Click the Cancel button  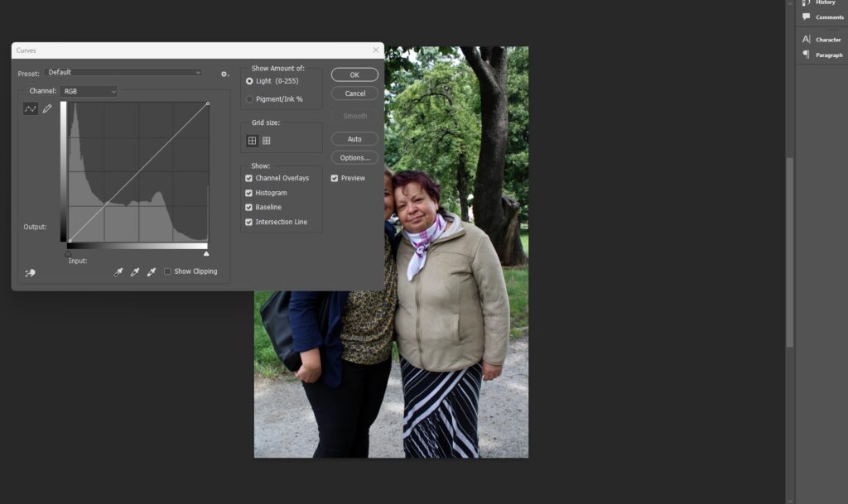pos(354,94)
